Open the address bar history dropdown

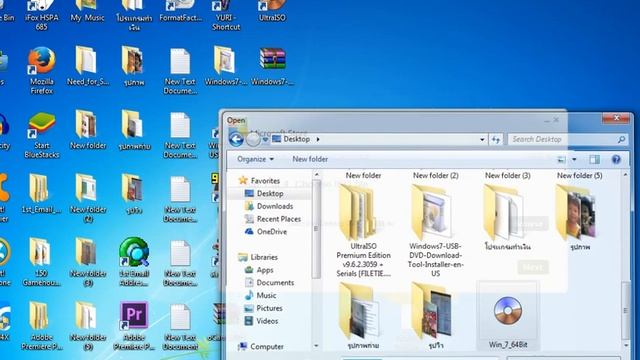pyautogui.click(x=482, y=140)
